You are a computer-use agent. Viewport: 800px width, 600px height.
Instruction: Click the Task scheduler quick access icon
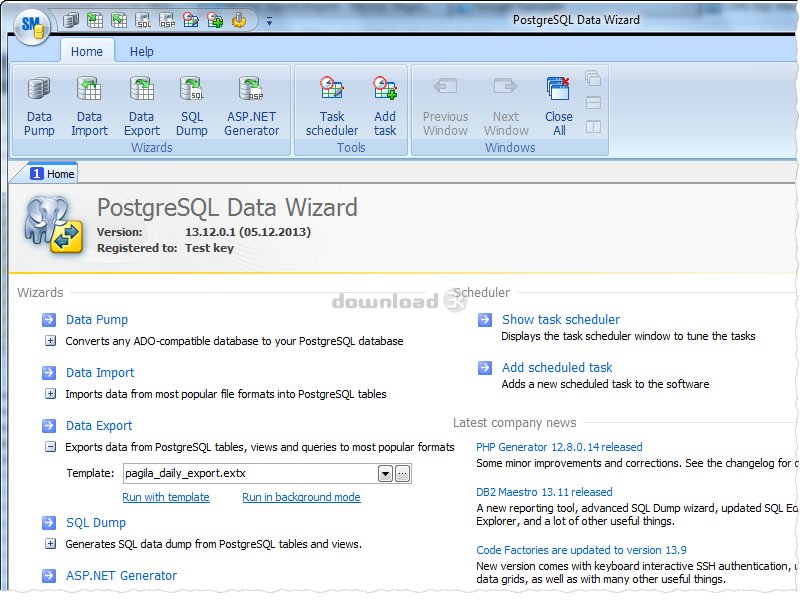tap(191, 20)
